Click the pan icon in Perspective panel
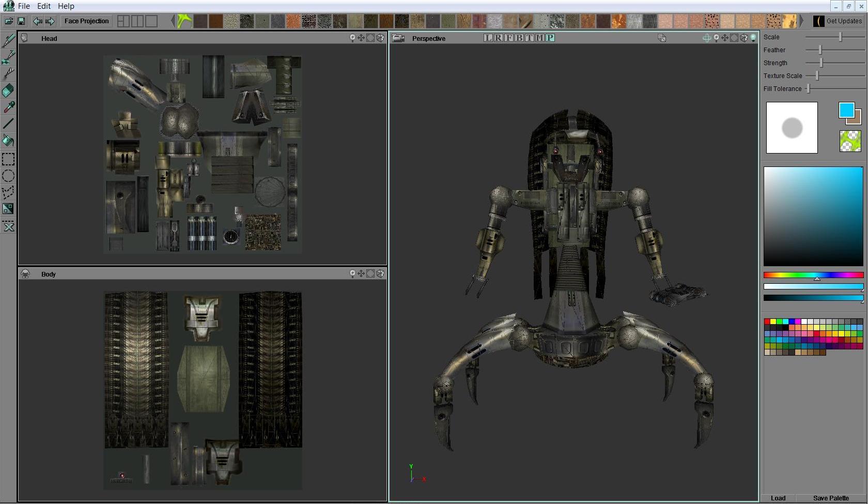This screenshot has width=868, height=504. (x=725, y=38)
